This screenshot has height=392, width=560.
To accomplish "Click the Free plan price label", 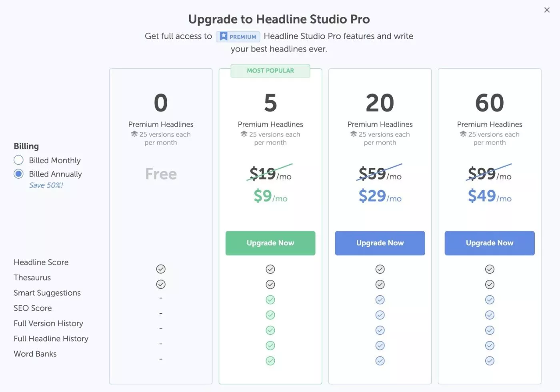I will click(x=161, y=174).
